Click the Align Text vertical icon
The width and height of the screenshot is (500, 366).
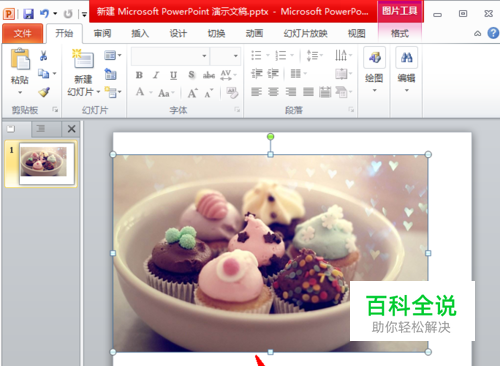(341, 73)
